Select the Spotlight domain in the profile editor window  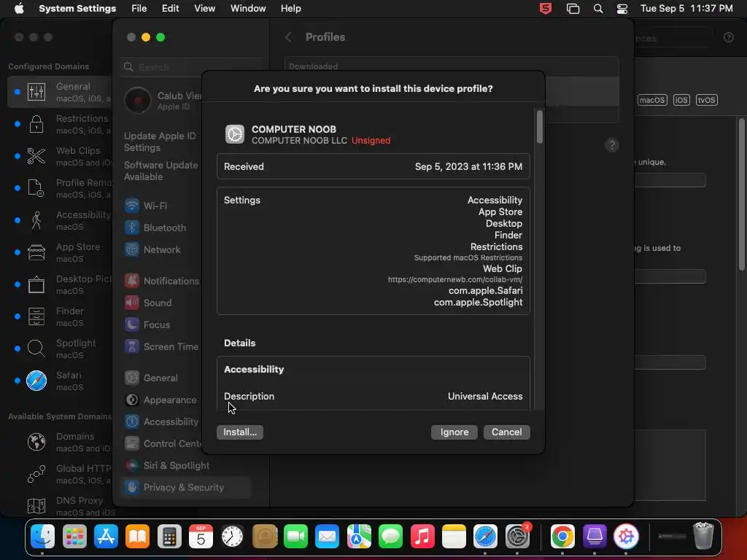click(60, 349)
